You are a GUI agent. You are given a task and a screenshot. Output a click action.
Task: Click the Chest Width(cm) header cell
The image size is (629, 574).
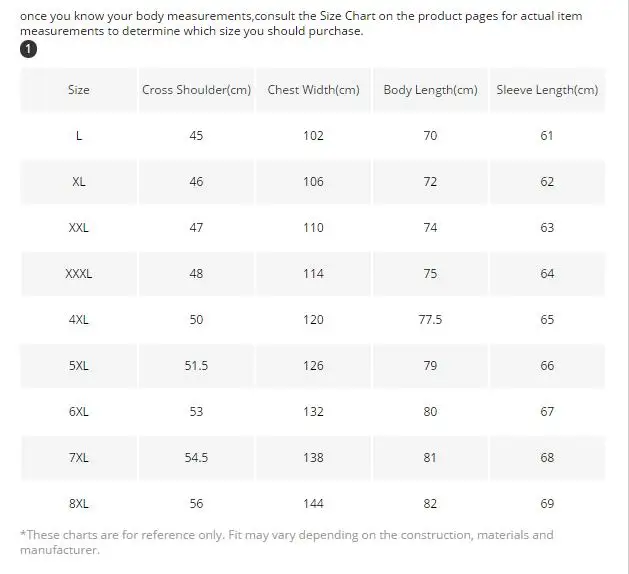313,90
